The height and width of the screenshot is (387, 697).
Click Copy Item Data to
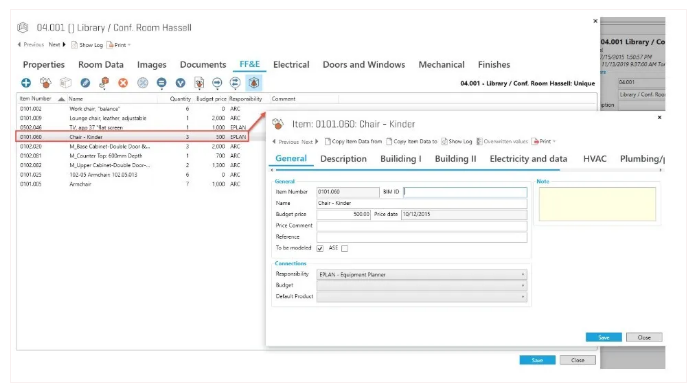(412, 141)
